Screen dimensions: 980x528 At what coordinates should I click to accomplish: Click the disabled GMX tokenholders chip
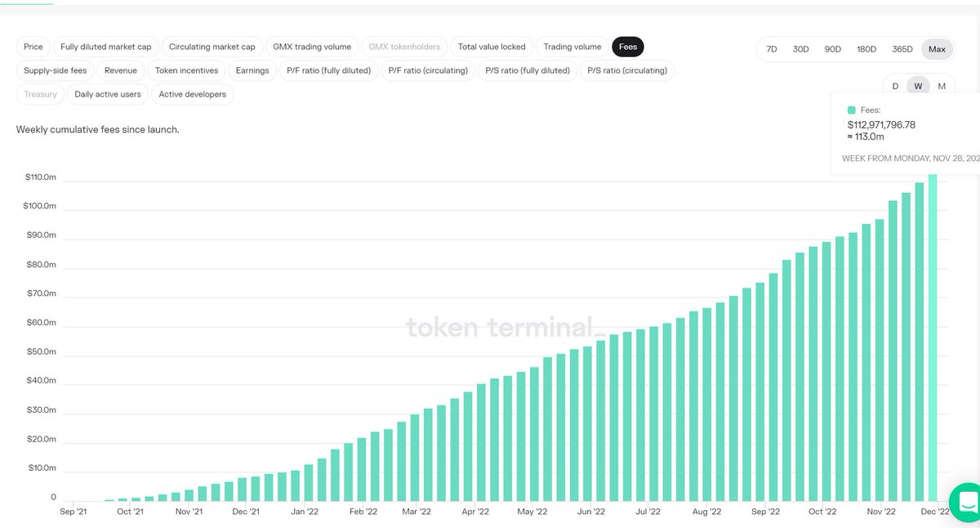[404, 47]
